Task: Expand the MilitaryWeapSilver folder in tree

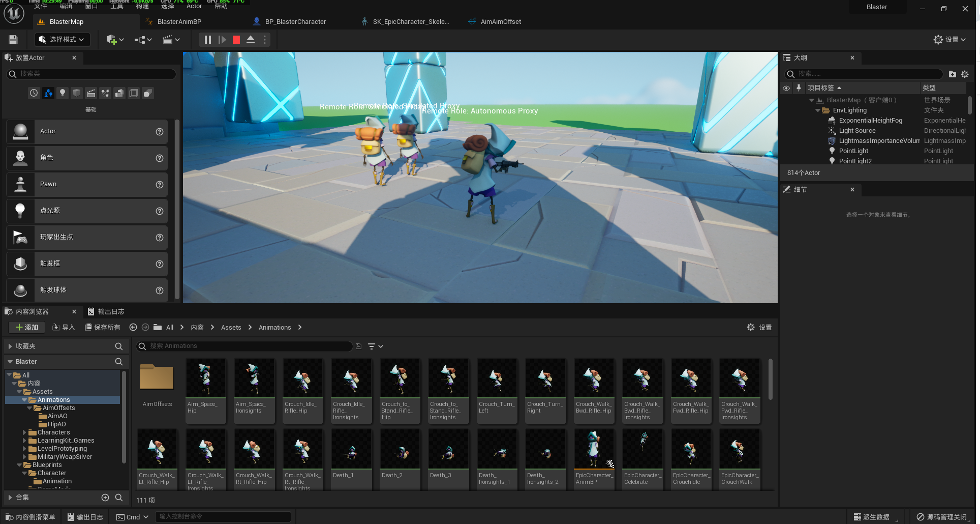Action: pos(24,457)
